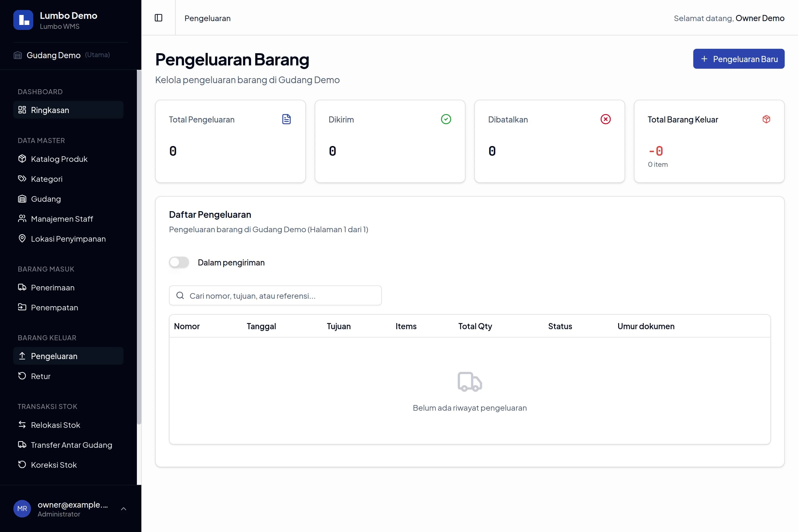Click the Kategori tags icon
This screenshot has width=798, height=532.
pyautogui.click(x=22, y=178)
